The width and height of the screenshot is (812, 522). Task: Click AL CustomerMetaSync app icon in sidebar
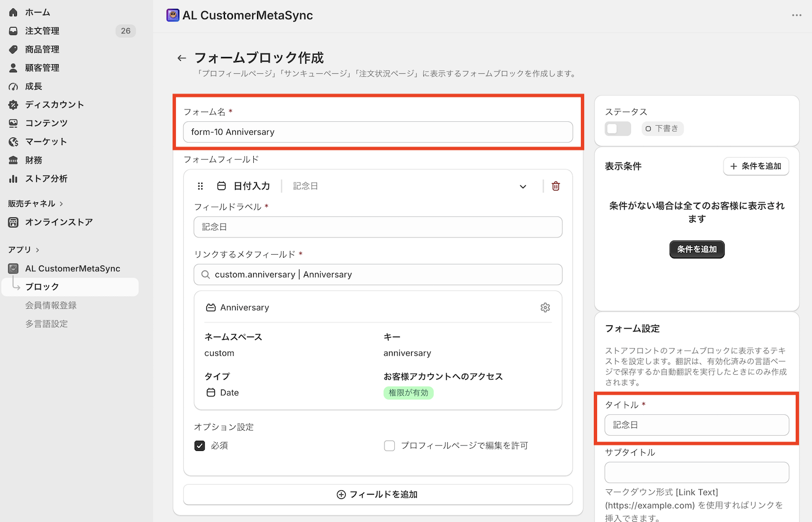pyautogui.click(x=13, y=268)
